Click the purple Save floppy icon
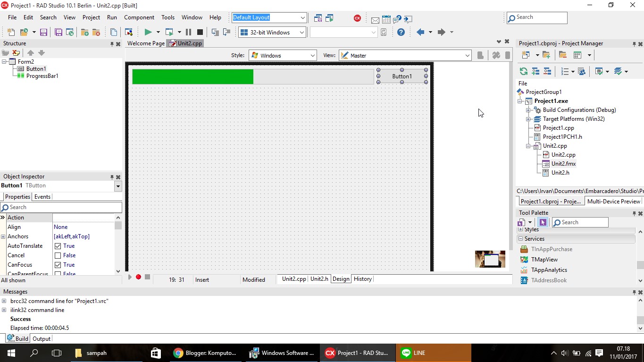 pos(43,32)
